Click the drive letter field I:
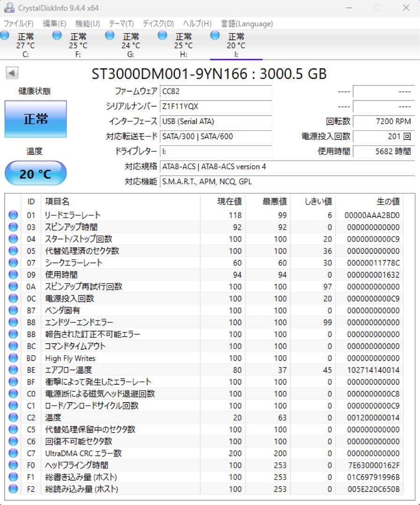This screenshot has width=420, height=505. pos(216,151)
